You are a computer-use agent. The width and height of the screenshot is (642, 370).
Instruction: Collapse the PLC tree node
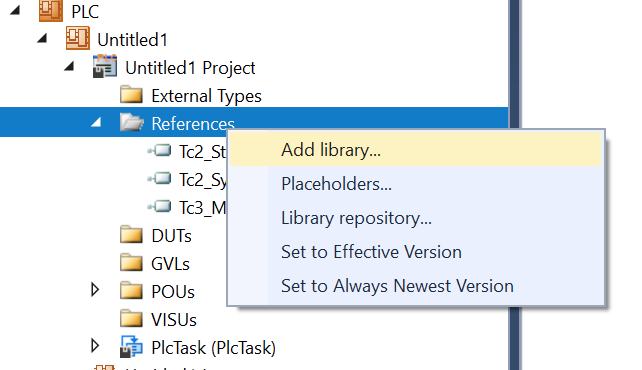pos(15,10)
